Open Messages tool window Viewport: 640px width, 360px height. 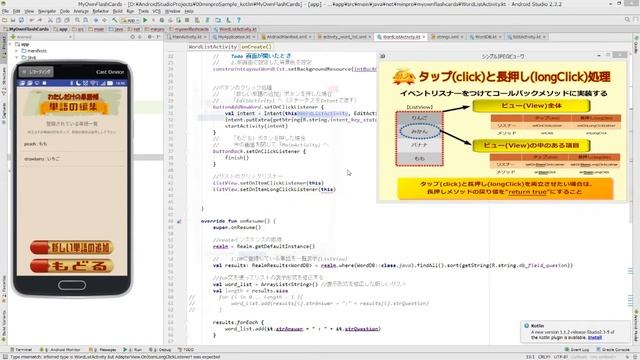click(103, 350)
